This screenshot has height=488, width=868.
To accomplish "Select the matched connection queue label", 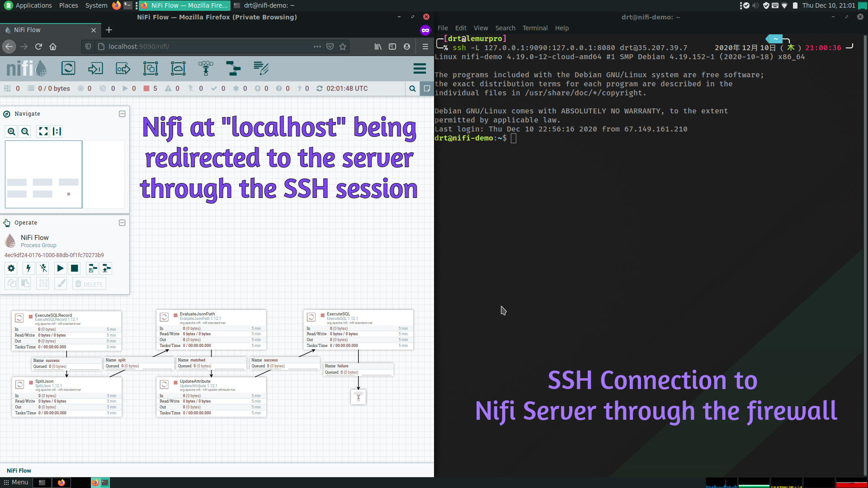I will coord(212,363).
